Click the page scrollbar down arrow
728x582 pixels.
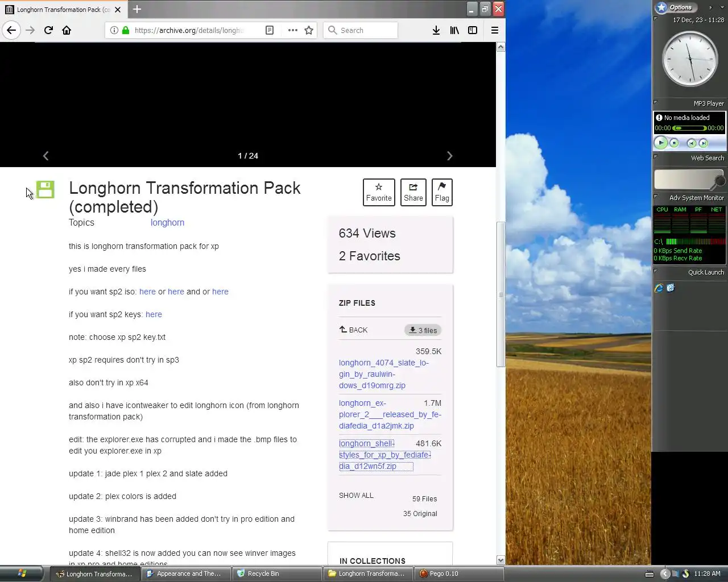(500, 560)
